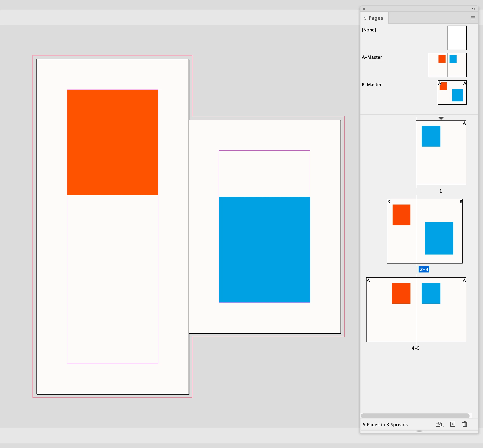
Task: Select the [None] master thumbnail
Action: (457, 37)
